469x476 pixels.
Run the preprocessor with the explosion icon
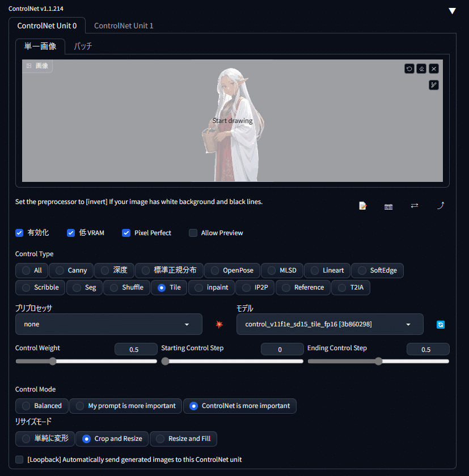[219, 324]
